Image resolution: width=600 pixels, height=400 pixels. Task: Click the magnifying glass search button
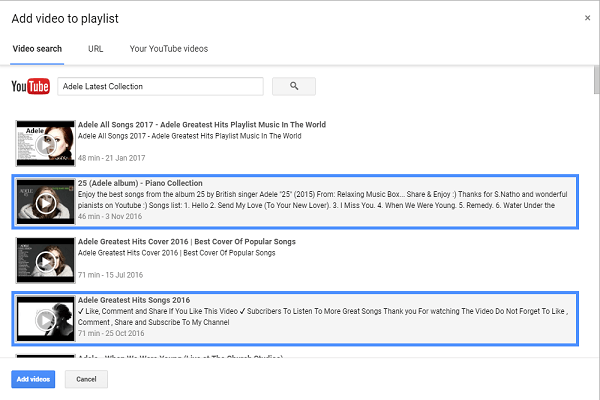coord(293,86)
